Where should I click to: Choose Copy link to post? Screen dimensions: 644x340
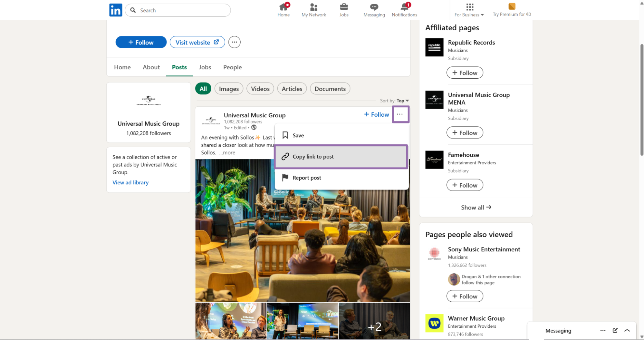pos(341,157)
